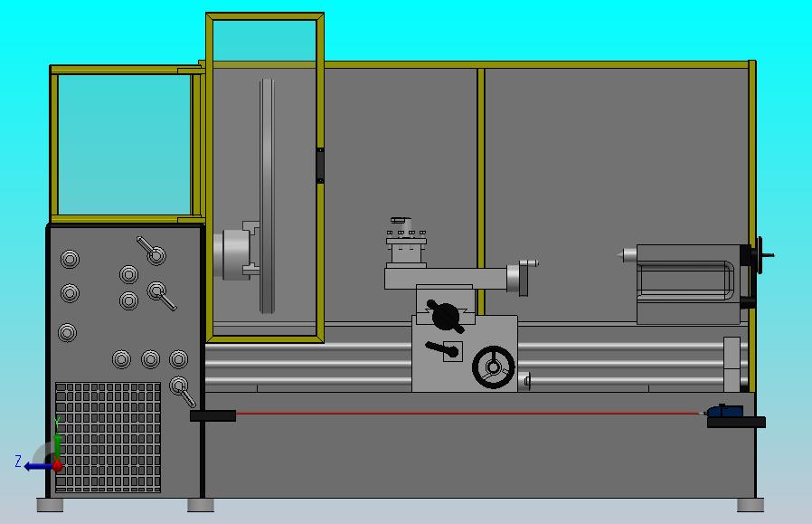Click the machine foot under the far right corner
Screen dimensions: 812x524
coord(751,505)
